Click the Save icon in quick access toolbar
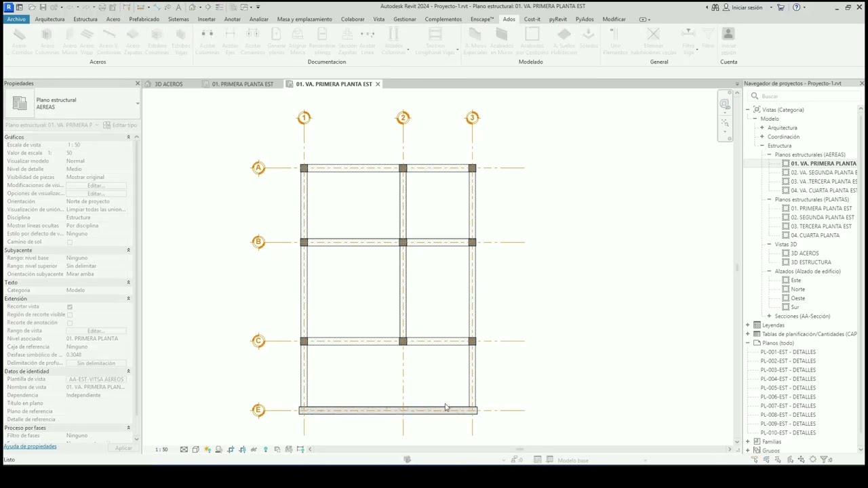 tap(43, 7)
